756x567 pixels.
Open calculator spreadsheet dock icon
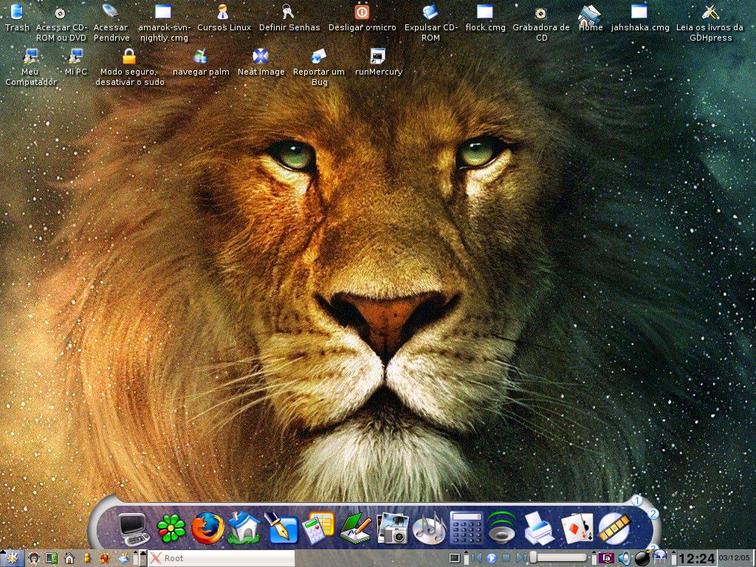click(318, 529)
